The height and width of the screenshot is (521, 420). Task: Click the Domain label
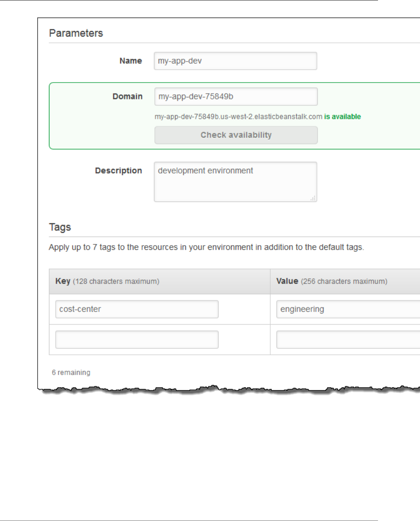[x=128, y=96]
